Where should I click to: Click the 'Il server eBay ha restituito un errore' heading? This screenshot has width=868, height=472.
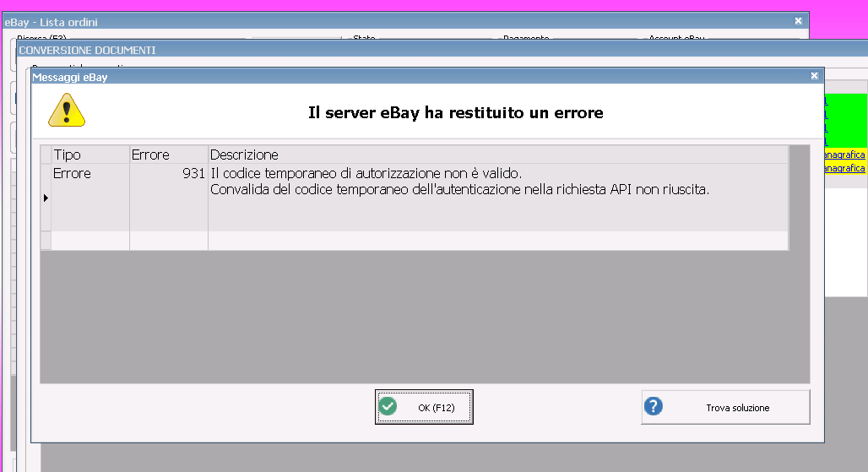(456, 112)
